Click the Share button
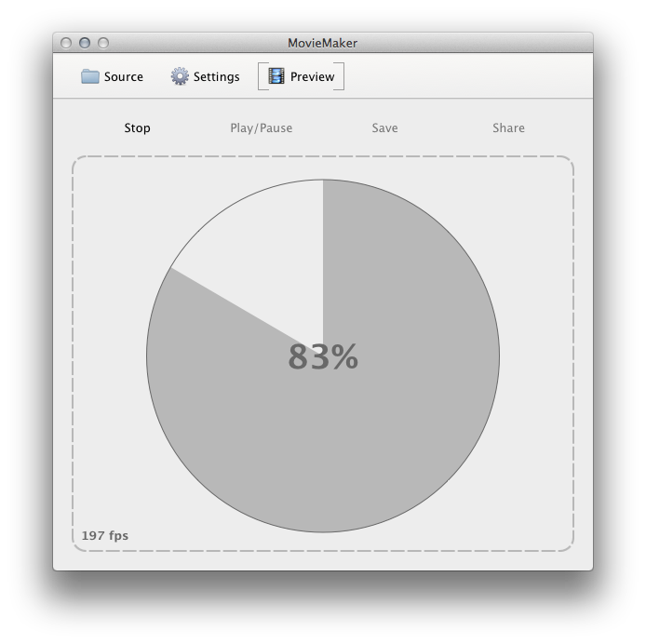The image size is (646, 644). (x=508, y=128)
